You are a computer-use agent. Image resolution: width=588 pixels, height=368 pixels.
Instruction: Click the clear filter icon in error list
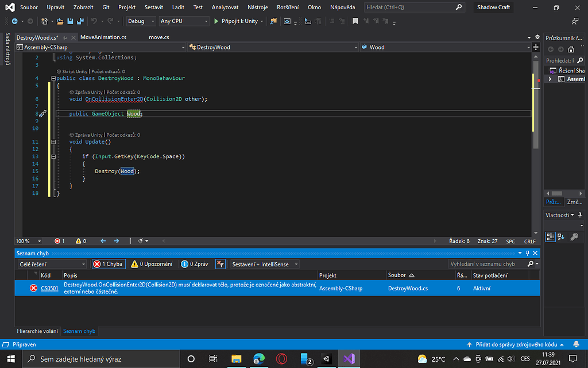click(220, 264)
